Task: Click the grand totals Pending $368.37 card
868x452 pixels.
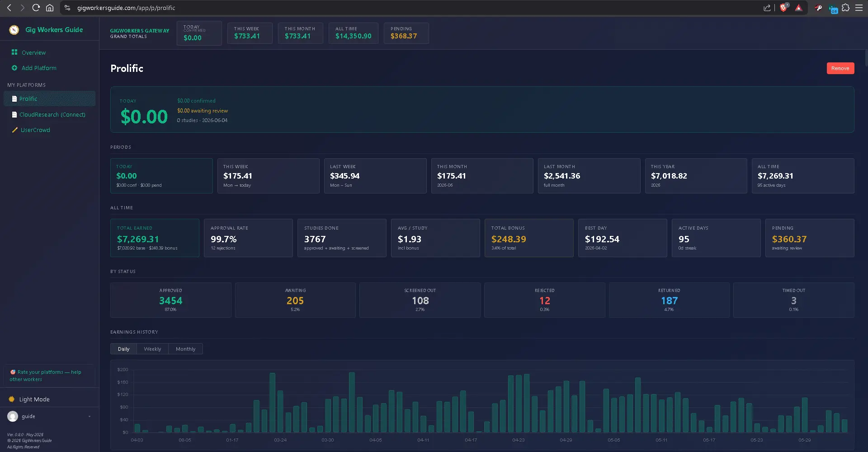Action: 406,33
